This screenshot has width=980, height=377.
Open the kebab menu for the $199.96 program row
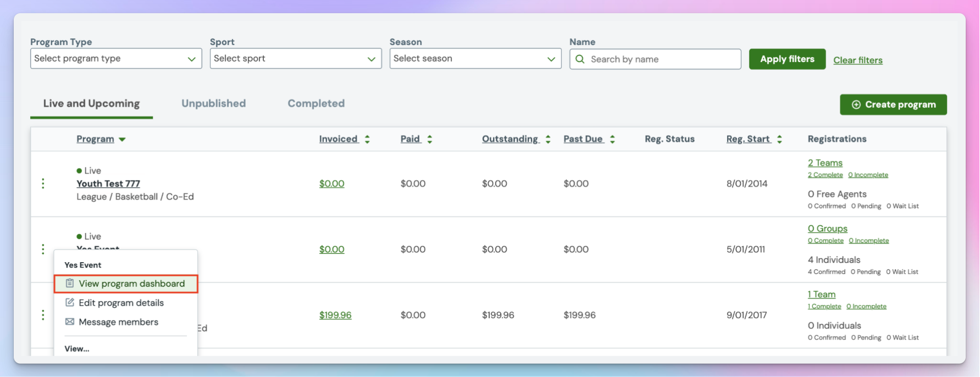click(x=43, y=315)
